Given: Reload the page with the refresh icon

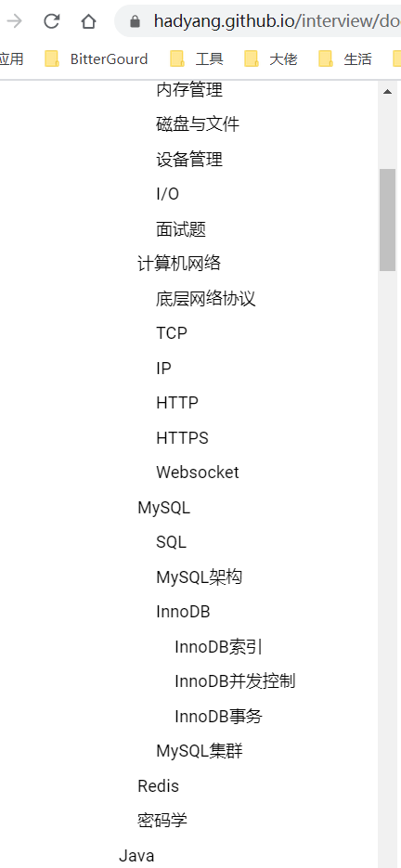Looking at the screenshot, I should click(x=51, y=21).
